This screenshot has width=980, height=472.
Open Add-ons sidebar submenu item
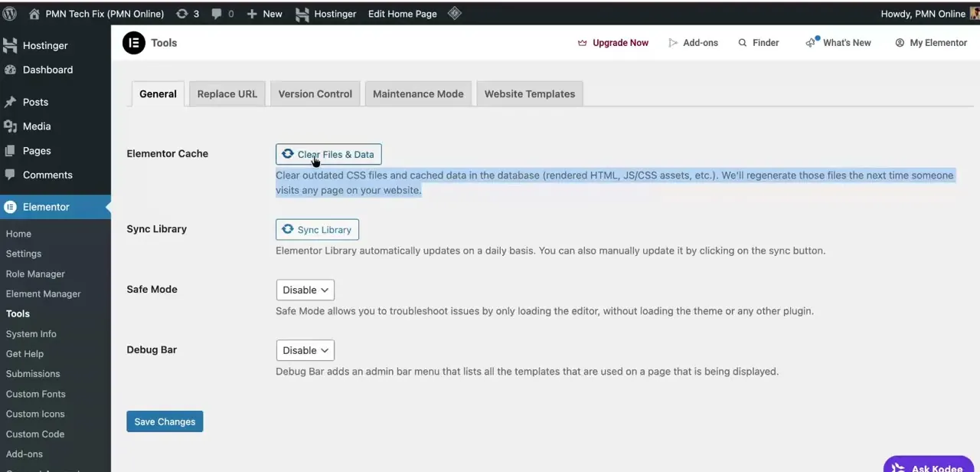point(24,454)
